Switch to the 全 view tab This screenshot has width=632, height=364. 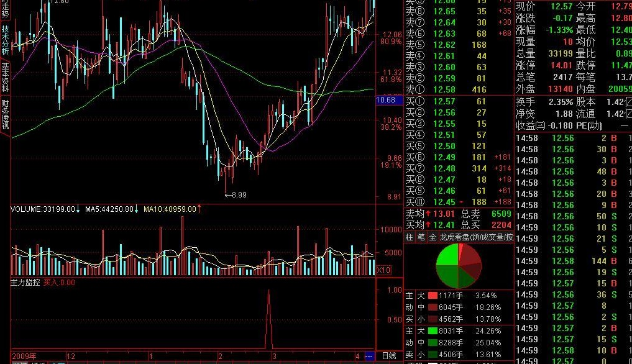pyautogui.click(x=433, y=237)
